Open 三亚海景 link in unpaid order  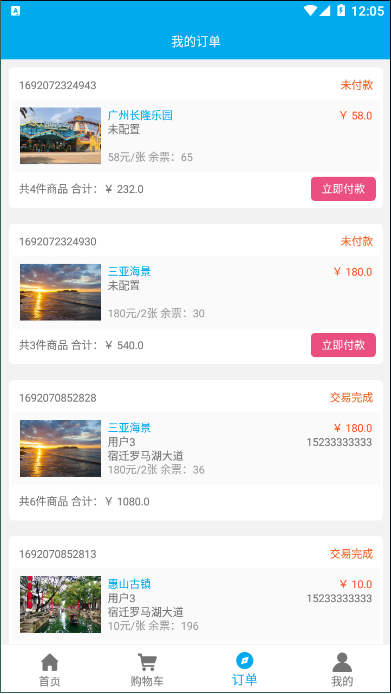pos(129,272)
